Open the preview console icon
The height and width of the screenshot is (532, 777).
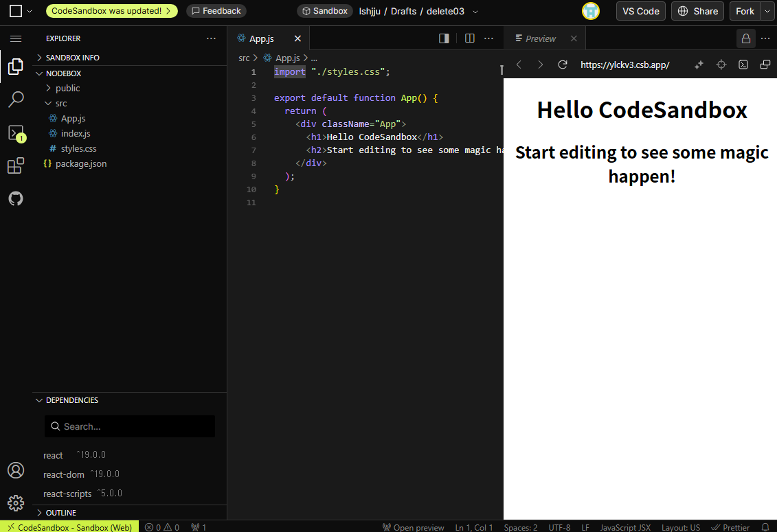tap(743, 65)
